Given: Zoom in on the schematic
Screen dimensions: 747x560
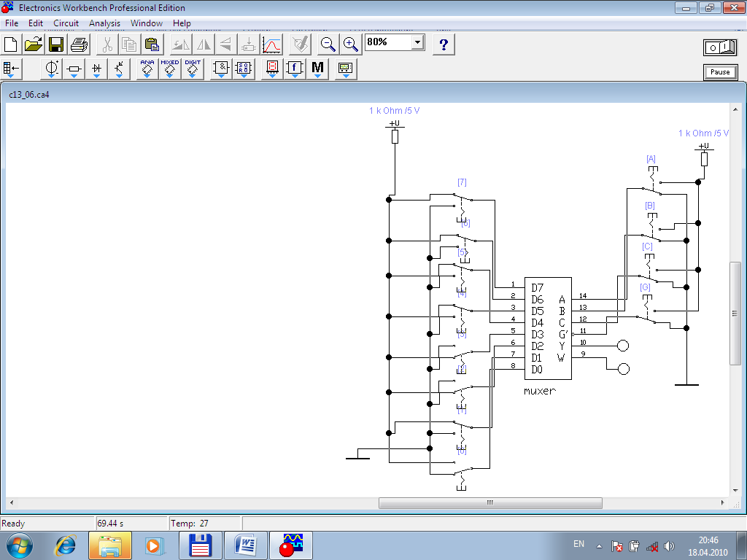Looking at the screenshot, I should 351,44.
